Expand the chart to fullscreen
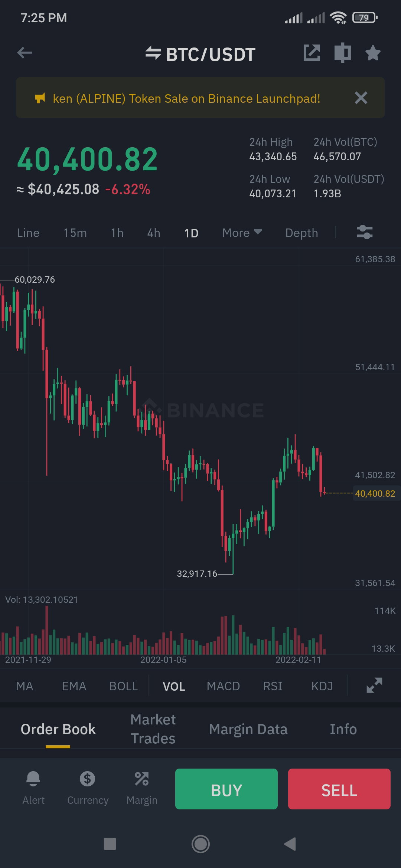The width and height of the screenshot is (401, 868). [x=374, y=685]
